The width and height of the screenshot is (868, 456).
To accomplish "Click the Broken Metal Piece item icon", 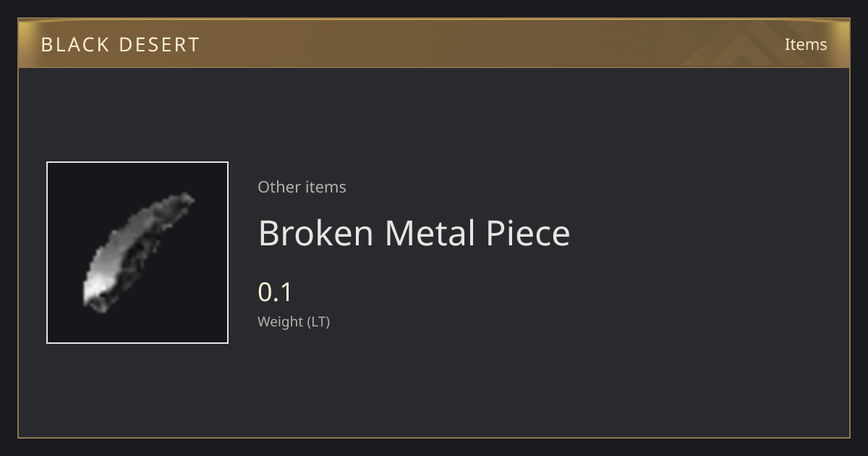I will point(137,253).
